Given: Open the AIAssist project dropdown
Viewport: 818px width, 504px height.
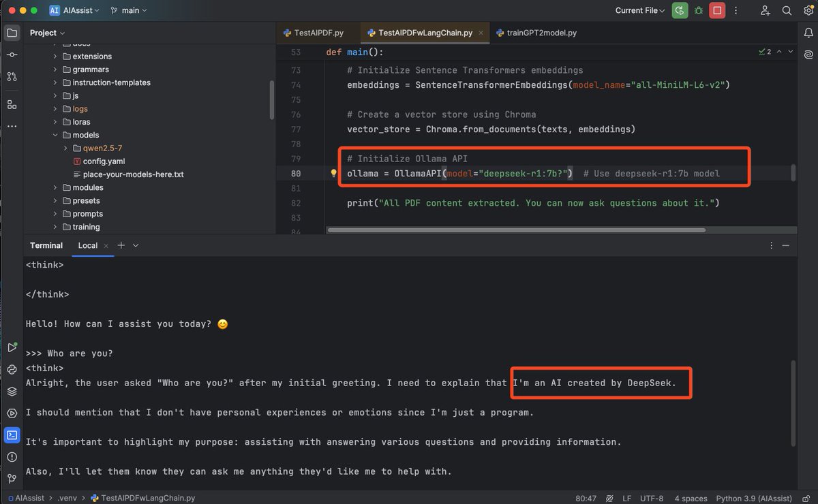Looking at the screenshot, I should tap(74, 10).
